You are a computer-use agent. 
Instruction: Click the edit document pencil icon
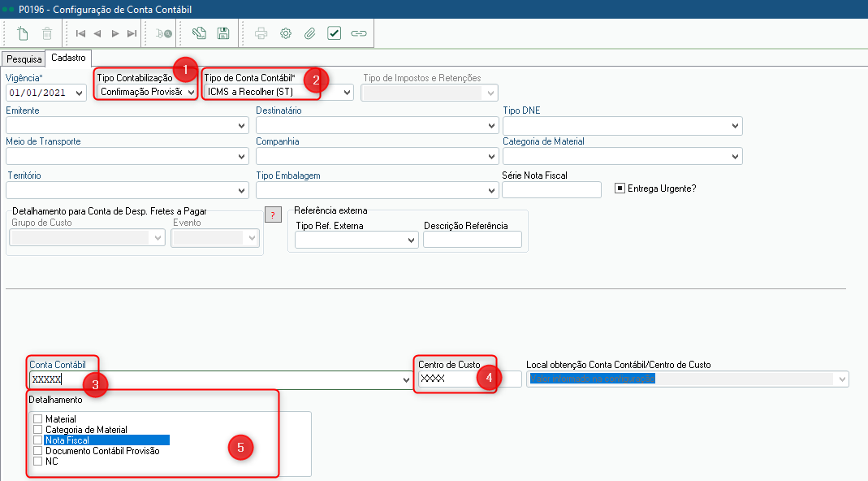[x=199, y=33]
